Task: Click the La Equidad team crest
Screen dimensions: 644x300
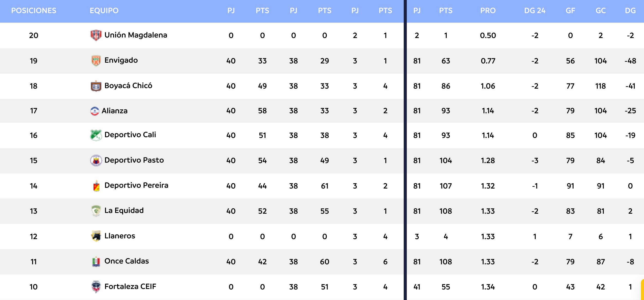Action: pyautogui.click(x=96, y=211)
